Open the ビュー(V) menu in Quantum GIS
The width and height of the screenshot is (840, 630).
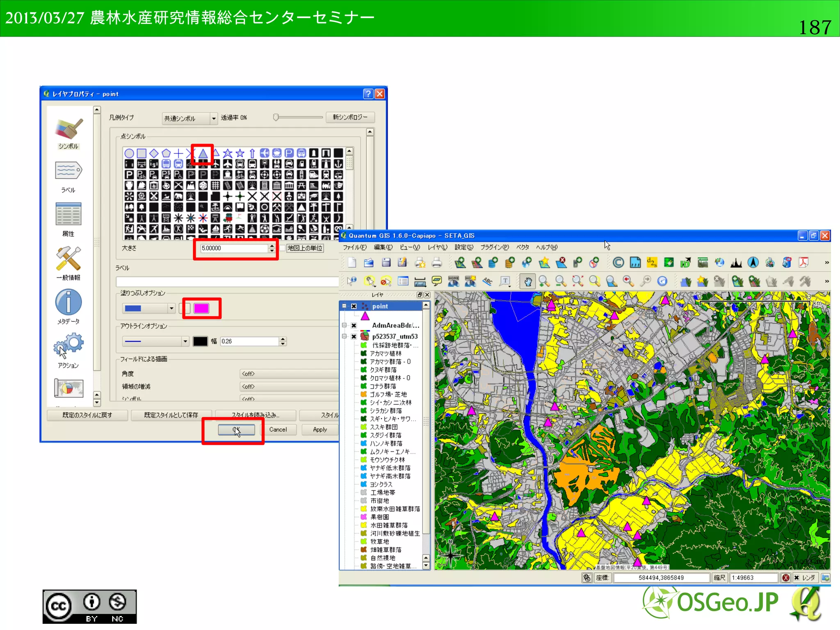pyautogui.click(x=410, y=247)
